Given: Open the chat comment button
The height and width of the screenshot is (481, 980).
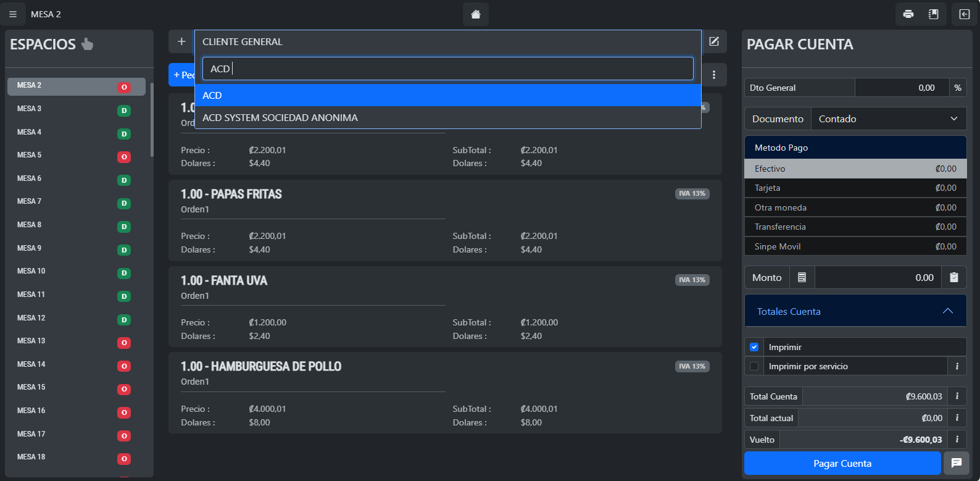Looking at the screenshot, I should click(956, 463).
